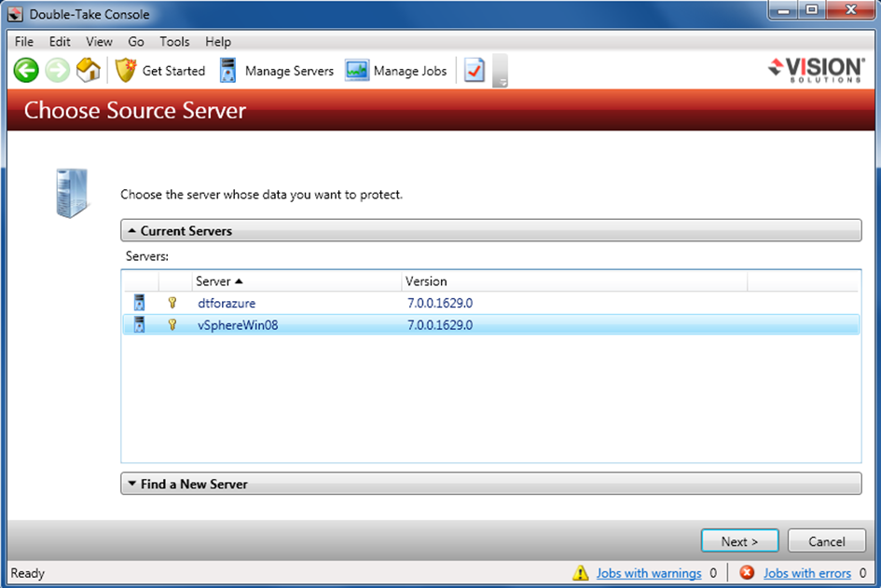
Task: Click the key icon beside vSphereWin08
Action: tap(172, 324)
